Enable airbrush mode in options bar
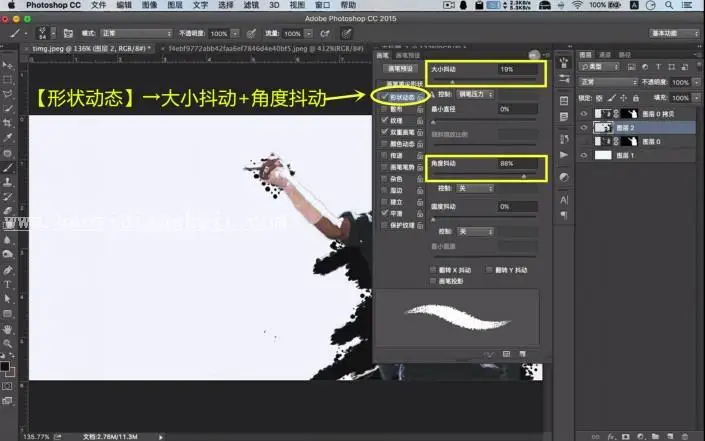The image size is (705, 441). (325, 33)
